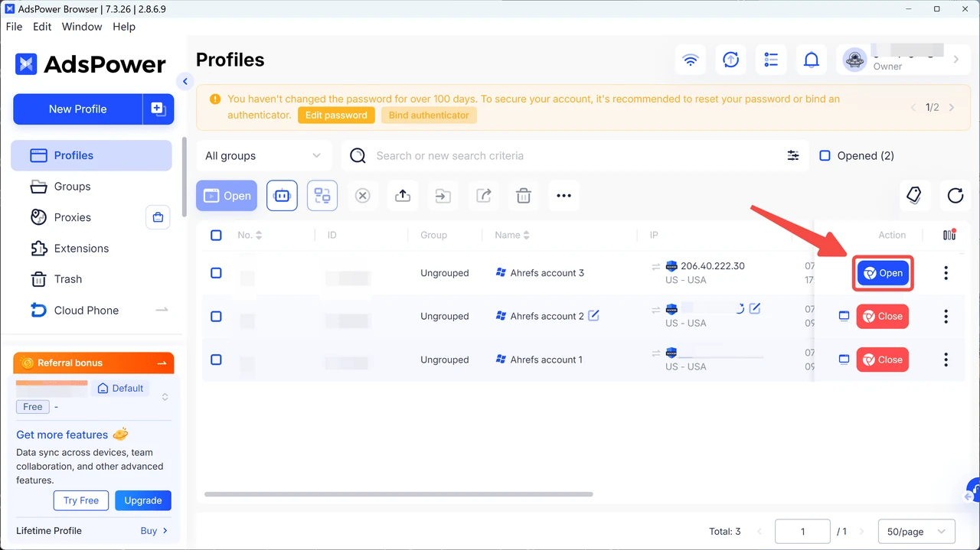Open more options for Ahrefs account 2 row
Viewport: 980px width, 550px height.
946,316
